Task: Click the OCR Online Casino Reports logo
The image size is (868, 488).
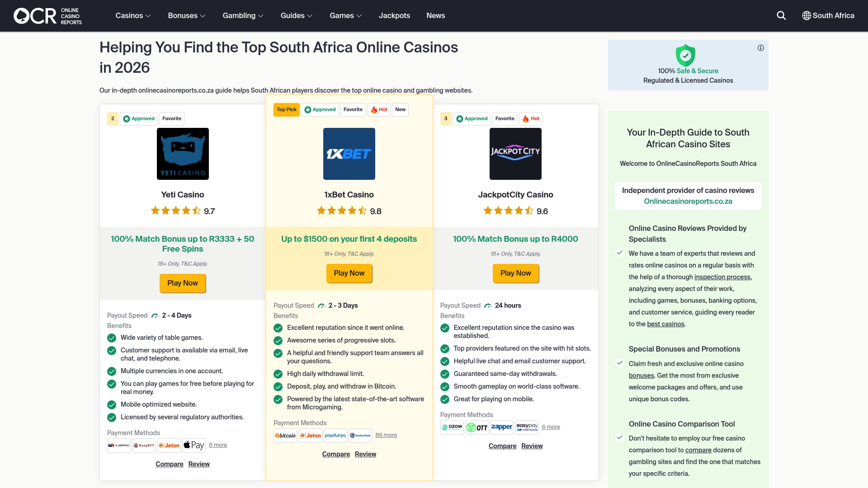Action: click(x=47, y=16)
